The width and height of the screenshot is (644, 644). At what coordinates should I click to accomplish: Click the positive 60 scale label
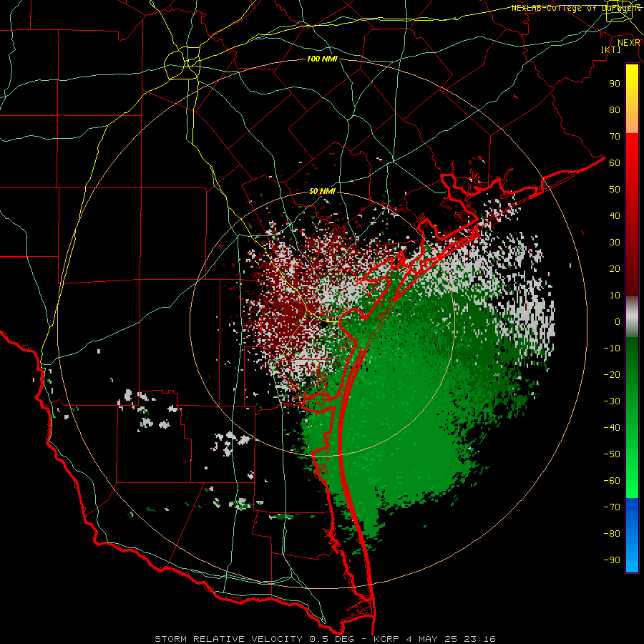pyautogui.click(x=615, y=163)
